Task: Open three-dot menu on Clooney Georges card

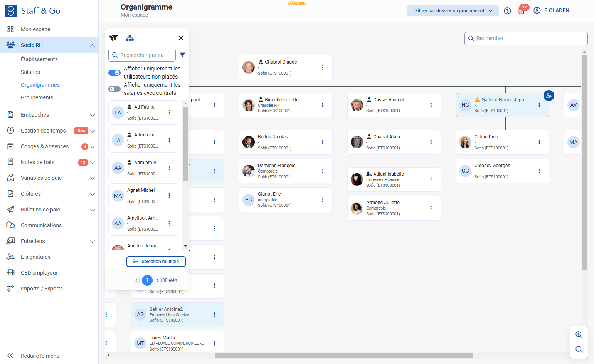Action: pyautogui.click(x=539, y=171)
